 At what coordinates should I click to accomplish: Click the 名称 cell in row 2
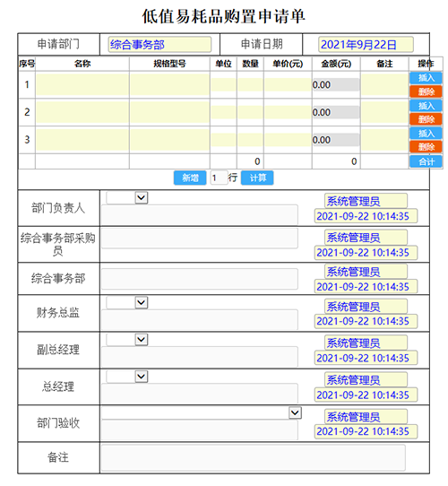[82, 112]
